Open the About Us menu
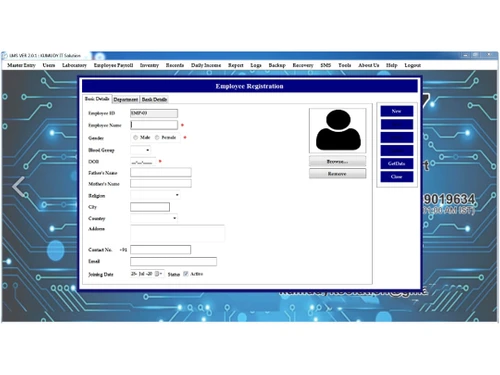500x375 pixels. pos(369,65)
